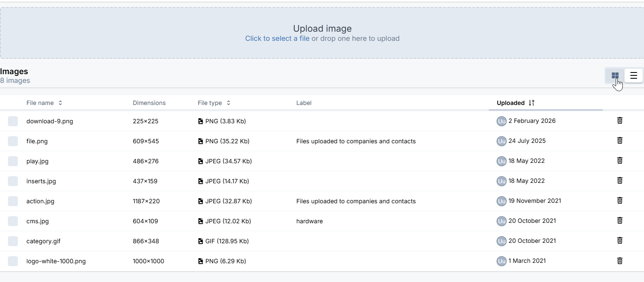Click the Label column header
Screen dimensions: 644x282
(x=304, y=103)
